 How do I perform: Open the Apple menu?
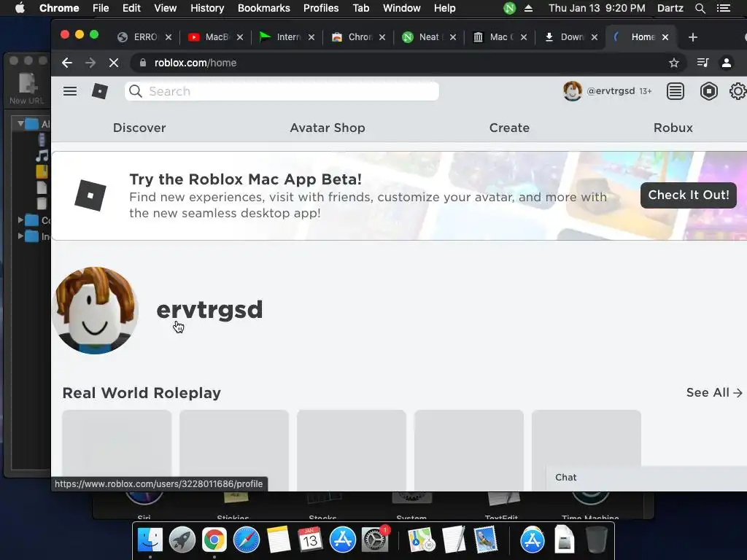pyautogui.click(x=20, y=8)
